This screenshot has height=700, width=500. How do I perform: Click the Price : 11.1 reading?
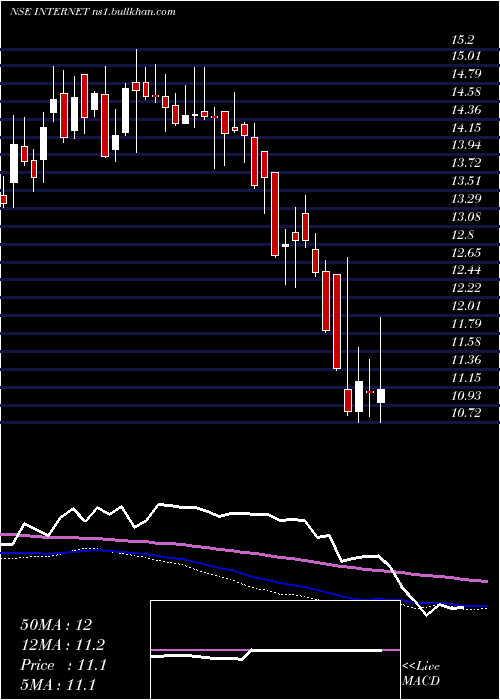63,665
